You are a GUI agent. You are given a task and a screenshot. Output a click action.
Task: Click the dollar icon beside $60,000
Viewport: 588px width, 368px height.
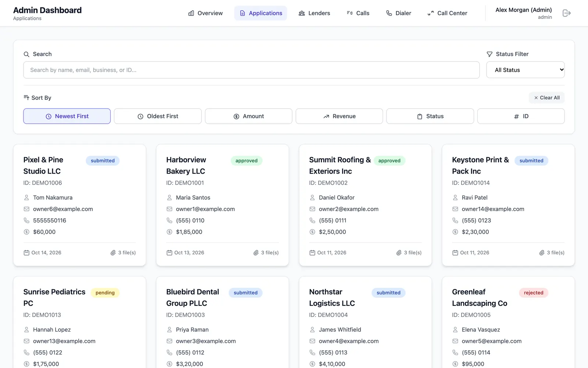(x=26, y=232)
